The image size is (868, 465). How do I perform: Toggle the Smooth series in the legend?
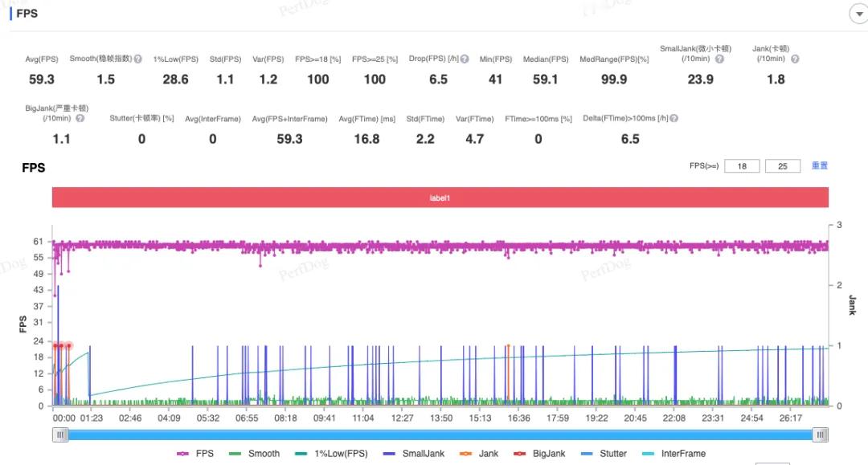254,454
